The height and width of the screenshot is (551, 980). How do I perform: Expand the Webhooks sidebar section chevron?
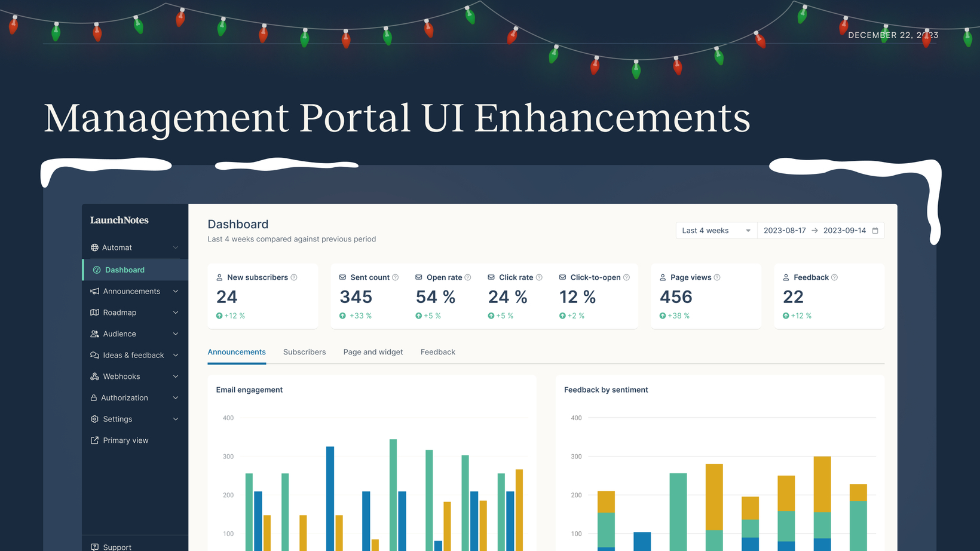click(176, 376)
